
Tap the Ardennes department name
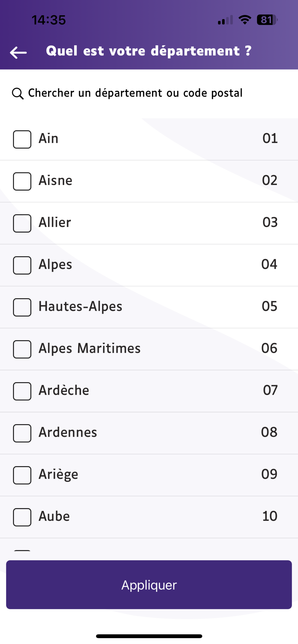68,432
